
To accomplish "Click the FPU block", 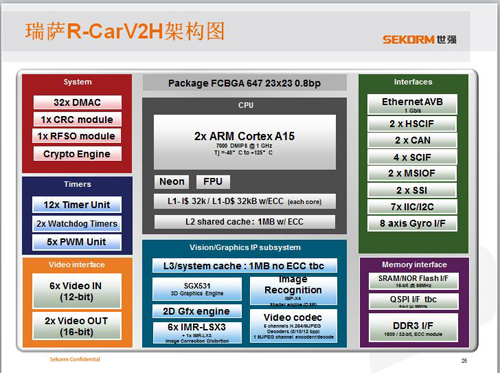I will tap(213, 182).
